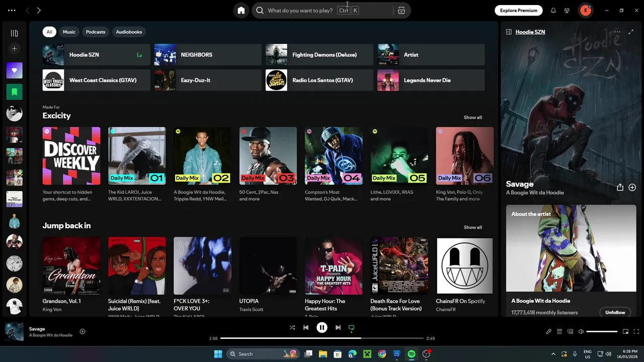The height and width of the screenshot is (362, 644).
Task: Create a playlist with plus icon
Action: 14,49
